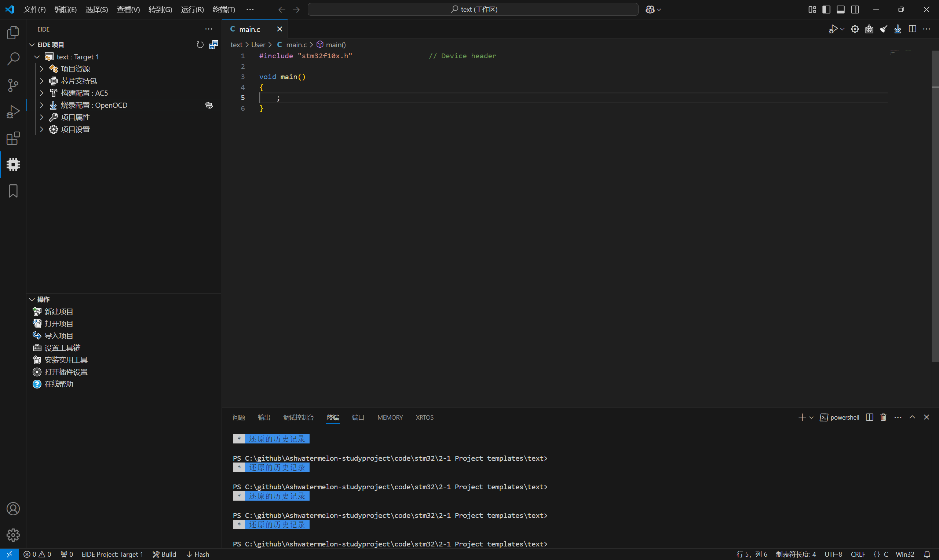Click Build in the status bar
The height and width of the screenshot is (560, 939).
165,554
